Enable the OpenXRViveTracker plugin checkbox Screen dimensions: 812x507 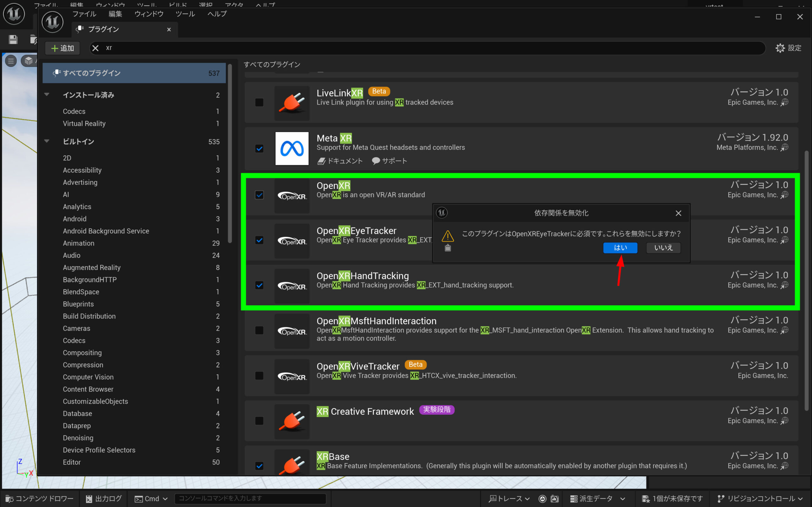coord(259,375)
